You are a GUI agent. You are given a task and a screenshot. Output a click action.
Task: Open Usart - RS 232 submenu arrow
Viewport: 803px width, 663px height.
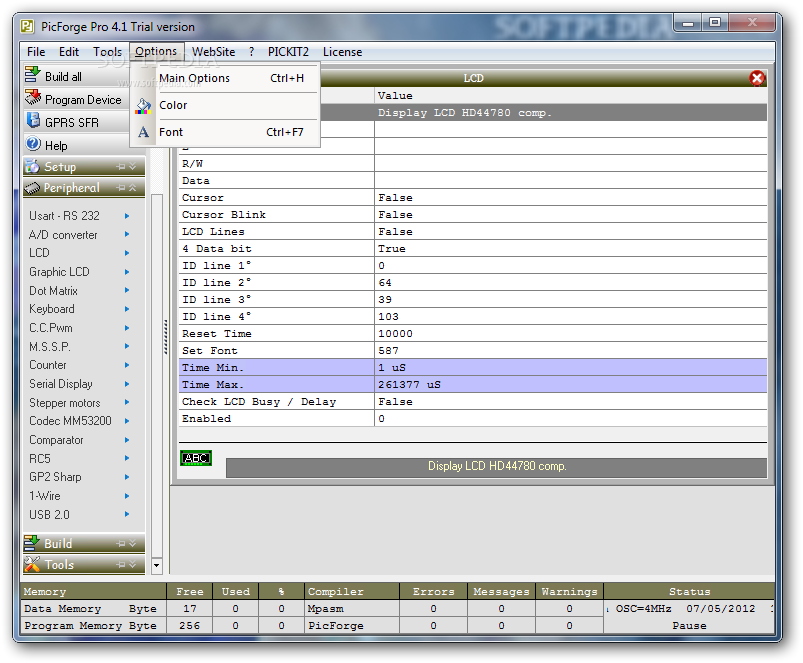127,216
